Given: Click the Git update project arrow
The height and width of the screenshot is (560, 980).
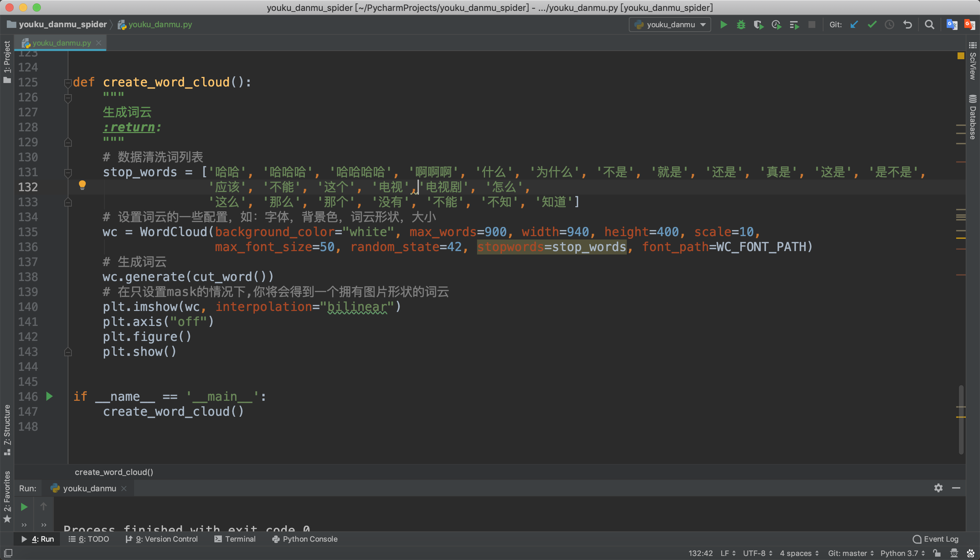Looking at the screenshot, I should [854, 24].
